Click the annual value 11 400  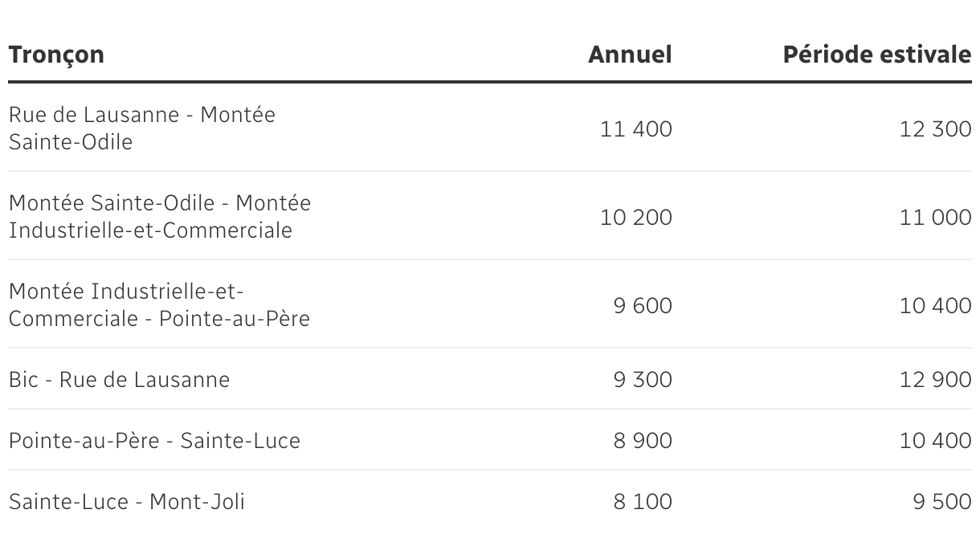pyautogui.click(x=635, y=128)
